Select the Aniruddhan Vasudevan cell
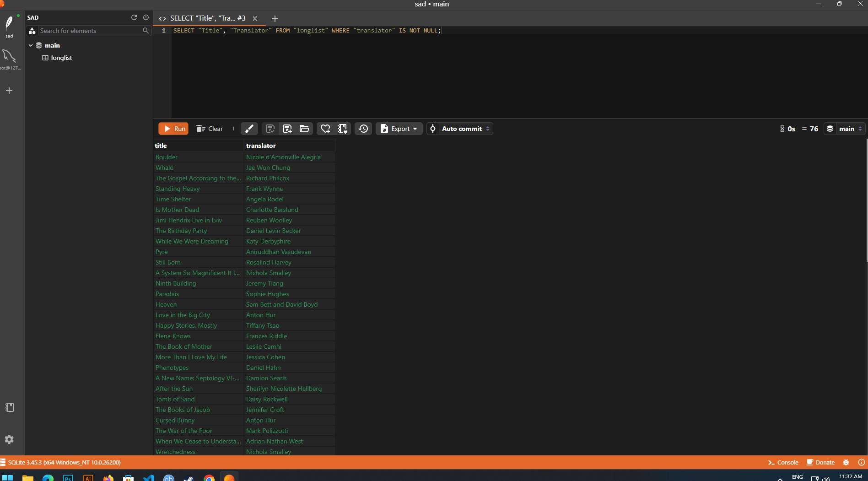Screen dimensions: 868x481 [290, 252]
